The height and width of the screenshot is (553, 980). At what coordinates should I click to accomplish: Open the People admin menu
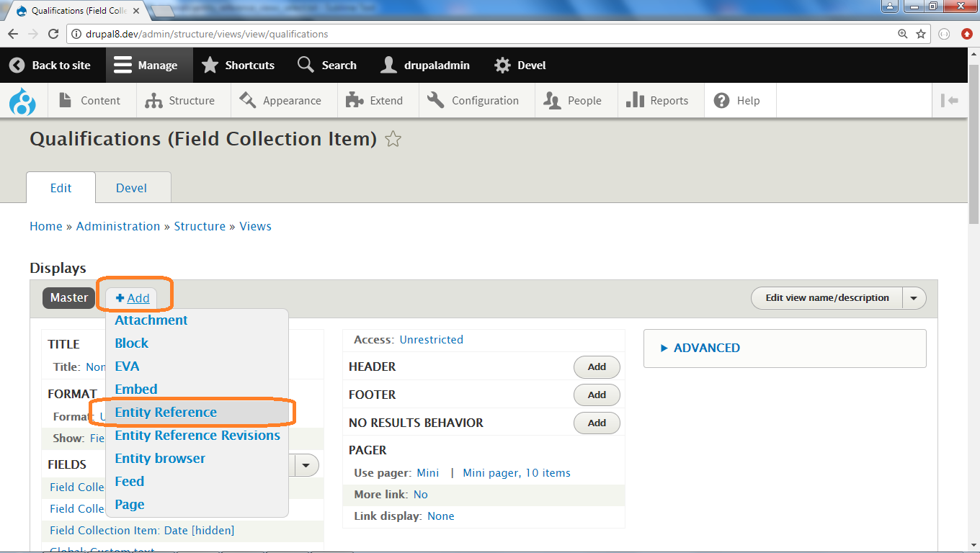(x=576, y=101)
